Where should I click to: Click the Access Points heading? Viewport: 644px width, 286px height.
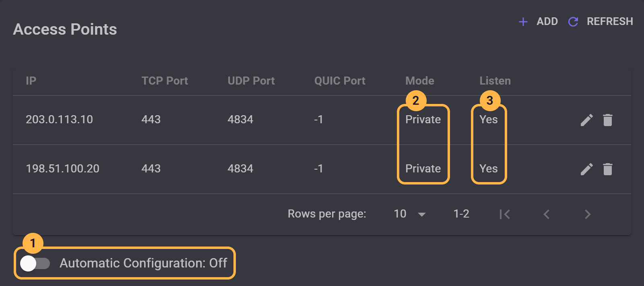[65, 29]
